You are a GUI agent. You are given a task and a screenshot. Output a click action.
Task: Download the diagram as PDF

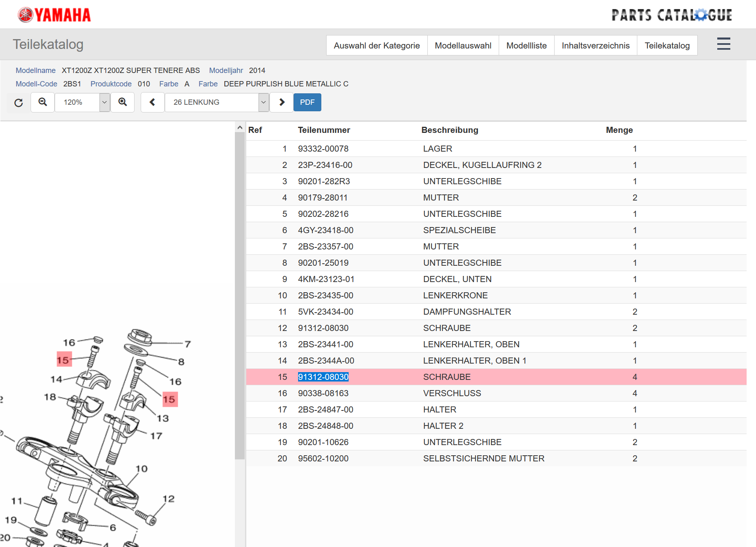point(307,102)
